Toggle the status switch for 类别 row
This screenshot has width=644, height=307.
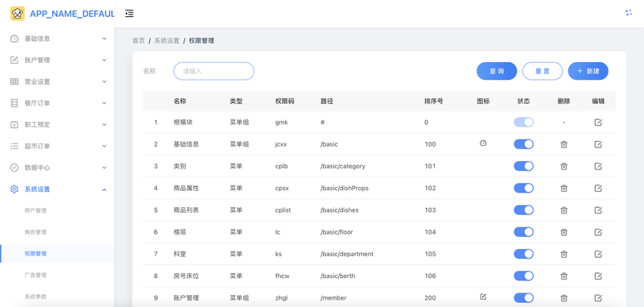point(524,166)
